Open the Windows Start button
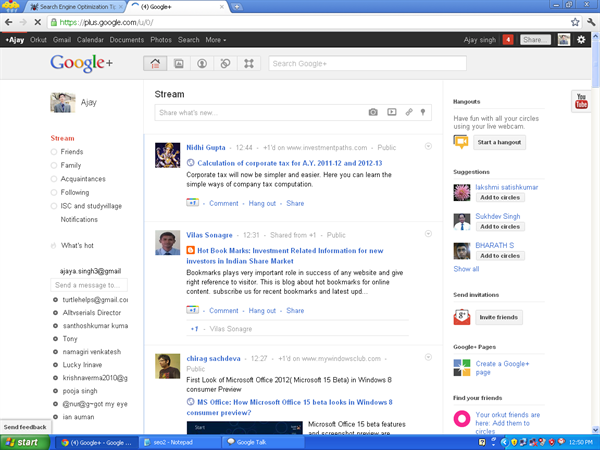Screen dimensions: 600x450 [24, 442]
